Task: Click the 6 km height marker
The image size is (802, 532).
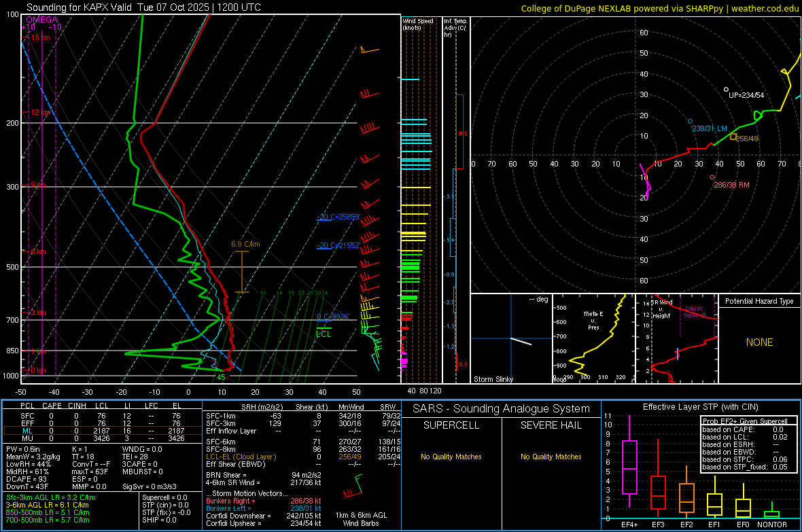Action: point(38,251)
